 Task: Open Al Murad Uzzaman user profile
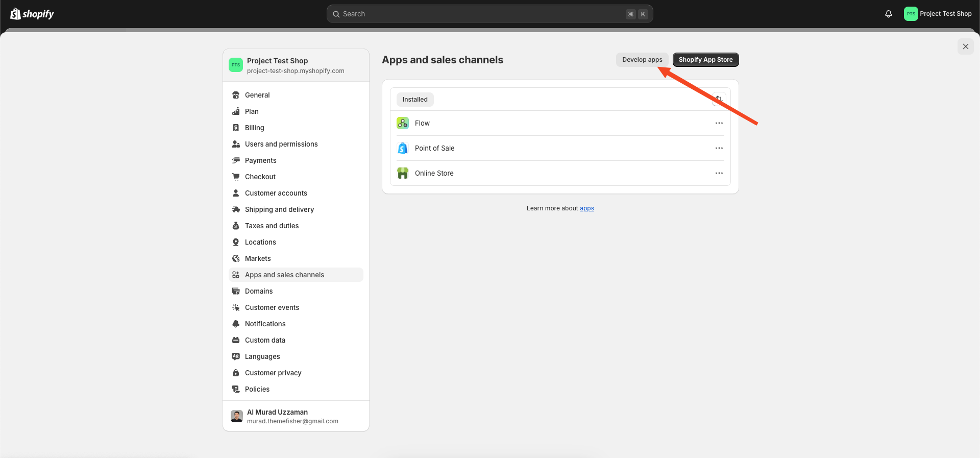click(296, 416)
